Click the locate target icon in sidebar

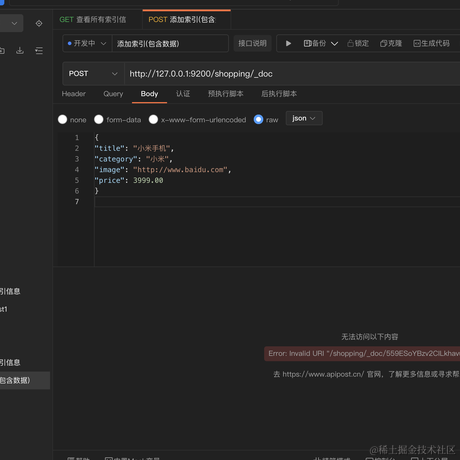pyautogui.click(x=39, y=23)
